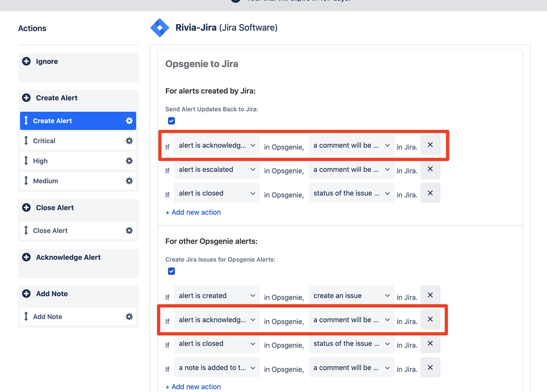Click the plus icon beside Add Note heading
This screenshot has height=392, width=547.
click(x=26, y=293)
